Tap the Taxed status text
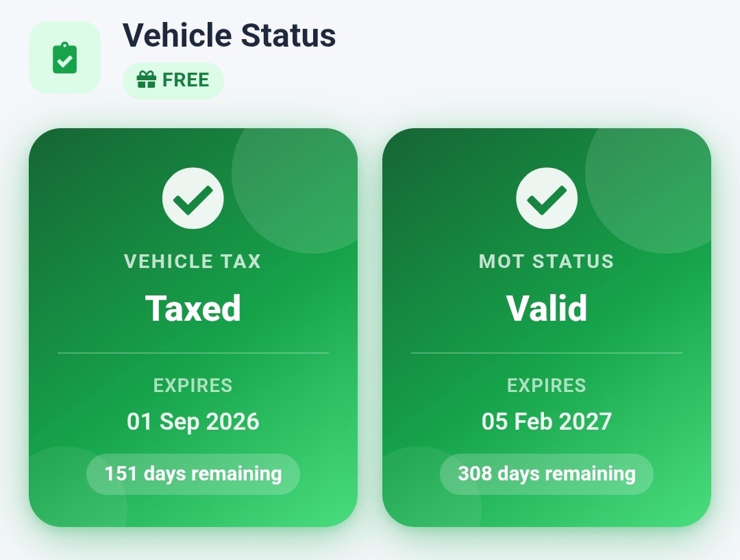Image resolution: width=740 pixels, height=560 pixels. tap(193, 308)
